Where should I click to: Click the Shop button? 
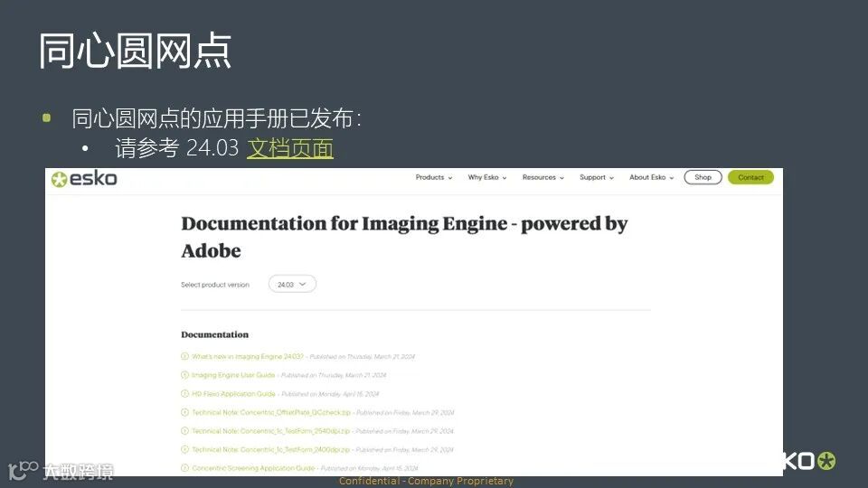click(703, 178)
